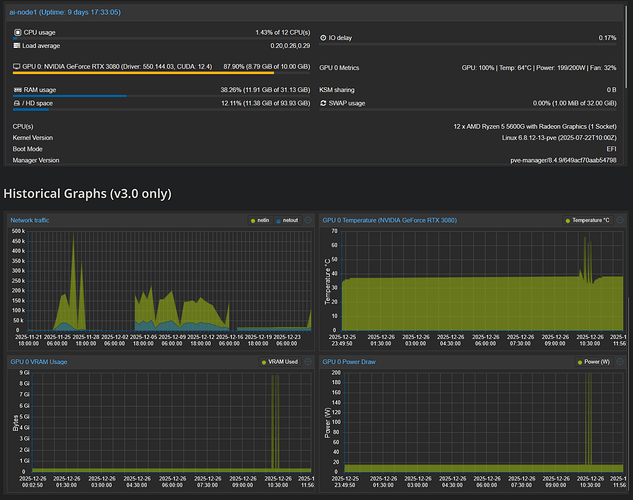Click undo zoom icon on GPU Power Draw graph

619,361
